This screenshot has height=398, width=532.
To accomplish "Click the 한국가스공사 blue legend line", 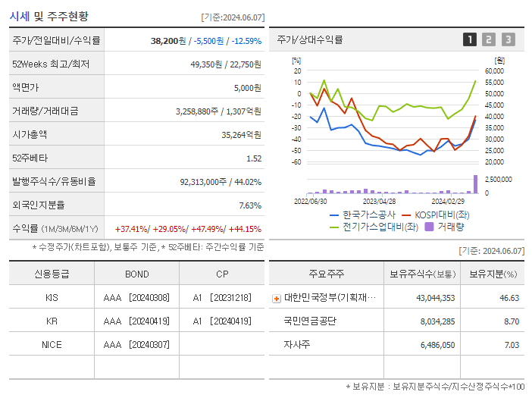I will coord(334,215).
